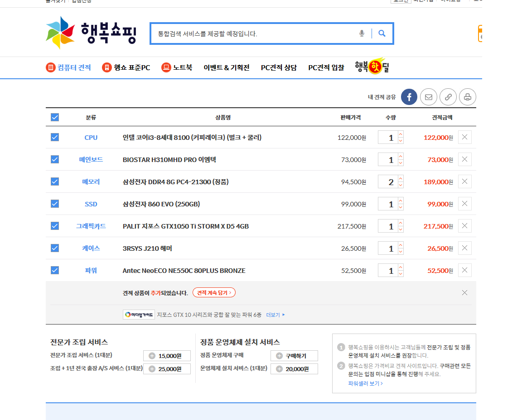522x420 pixels.
Task: Print the estimate via printer icon
Action: (x=468, y=97)
